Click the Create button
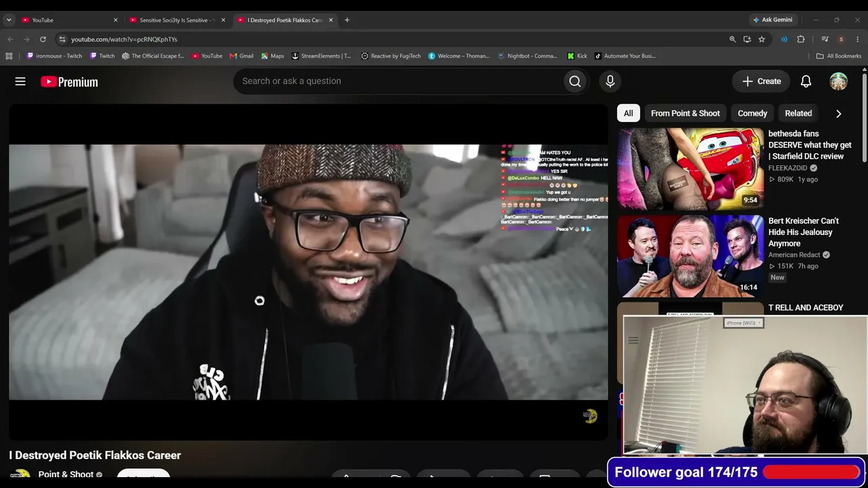 [761, 81]
